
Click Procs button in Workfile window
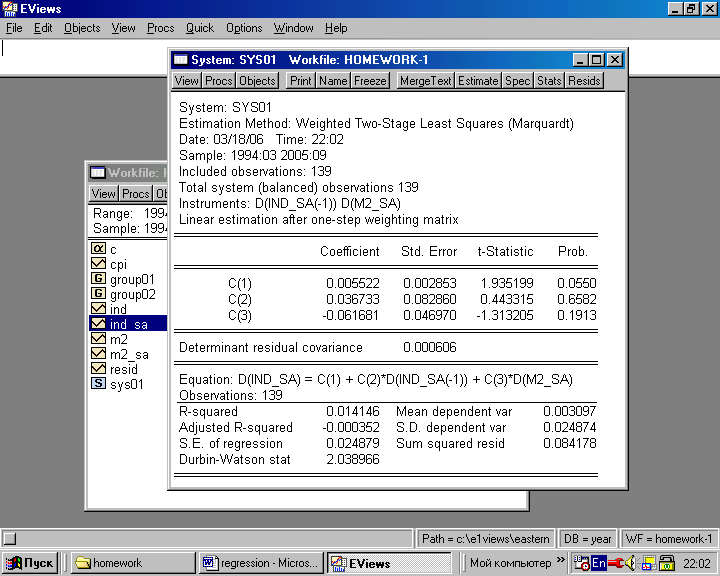pos(136,194)
